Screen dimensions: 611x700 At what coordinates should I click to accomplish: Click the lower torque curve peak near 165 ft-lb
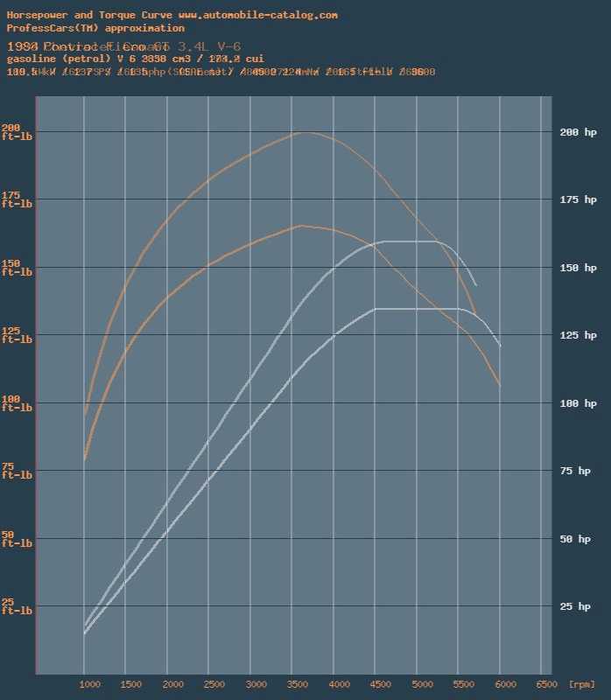301,226
